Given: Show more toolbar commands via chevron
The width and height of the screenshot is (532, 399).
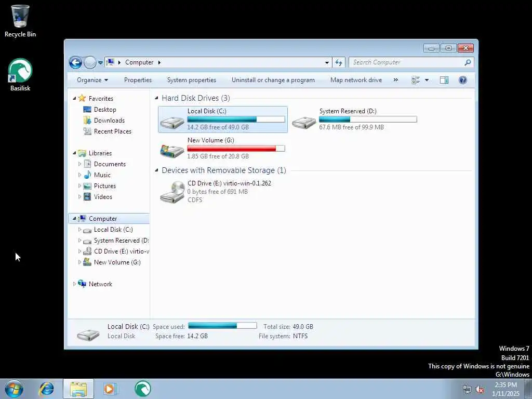Looking at the screenshot, I should tap(395, 80).
